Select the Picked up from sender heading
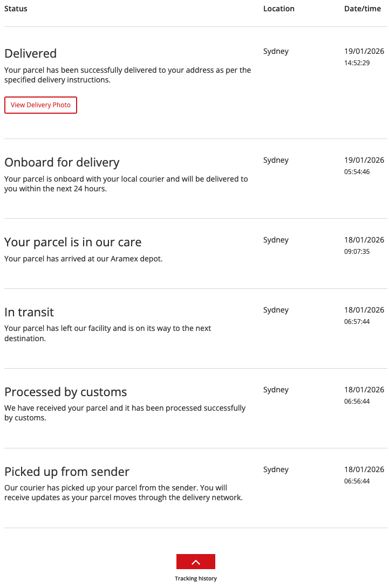389x588 pixels. pos(67,472)
